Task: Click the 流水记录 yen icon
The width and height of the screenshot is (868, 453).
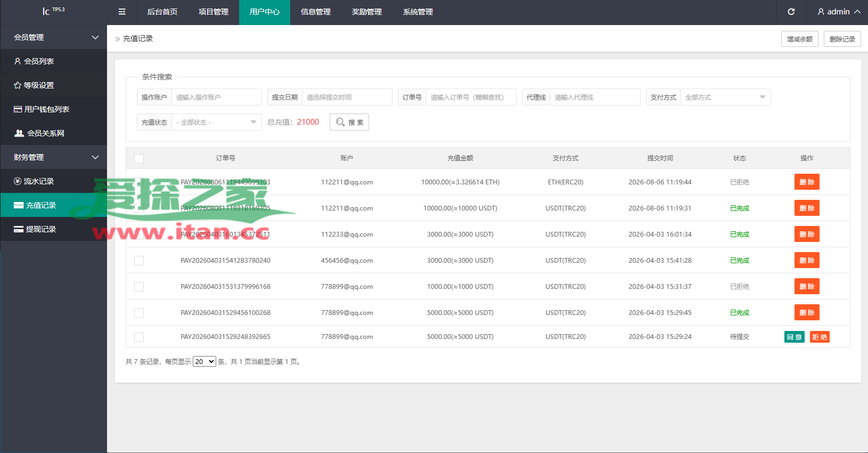Action: click(18, 181)
